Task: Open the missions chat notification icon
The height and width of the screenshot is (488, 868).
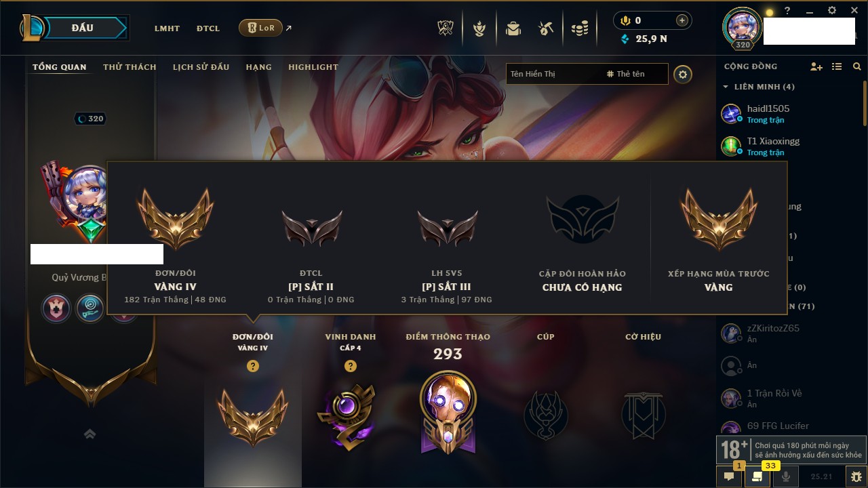Action: point(757,476)
